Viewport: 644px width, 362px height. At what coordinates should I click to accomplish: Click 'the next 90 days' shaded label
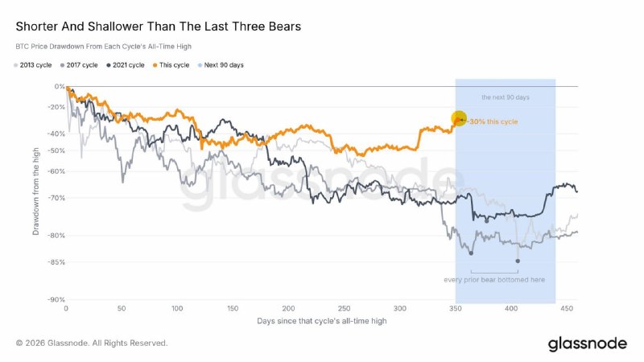pos(506,97)
